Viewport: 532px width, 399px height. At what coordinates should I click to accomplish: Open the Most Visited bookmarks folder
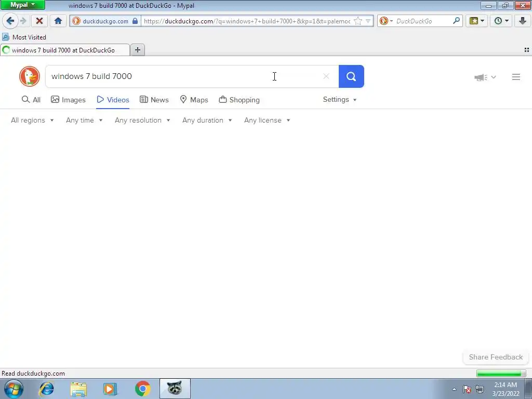(x=24, y=37)
